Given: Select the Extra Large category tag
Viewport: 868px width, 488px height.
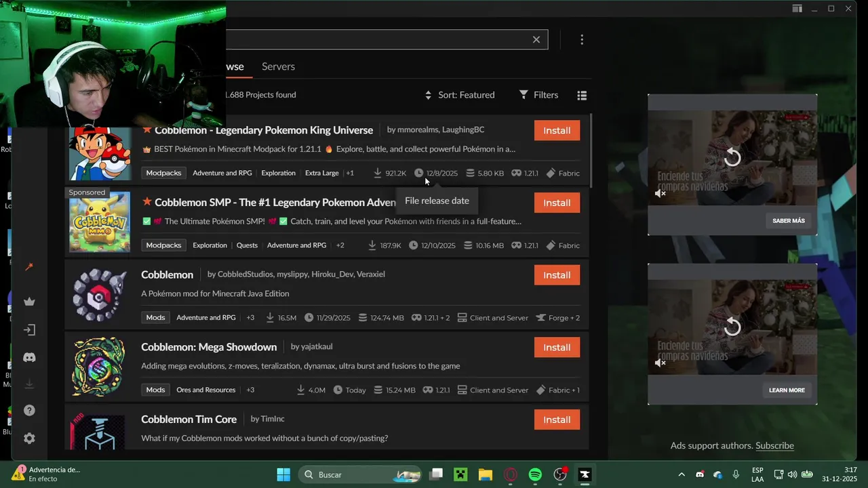Looking at the screenshot, I should [x=321, y=173].
